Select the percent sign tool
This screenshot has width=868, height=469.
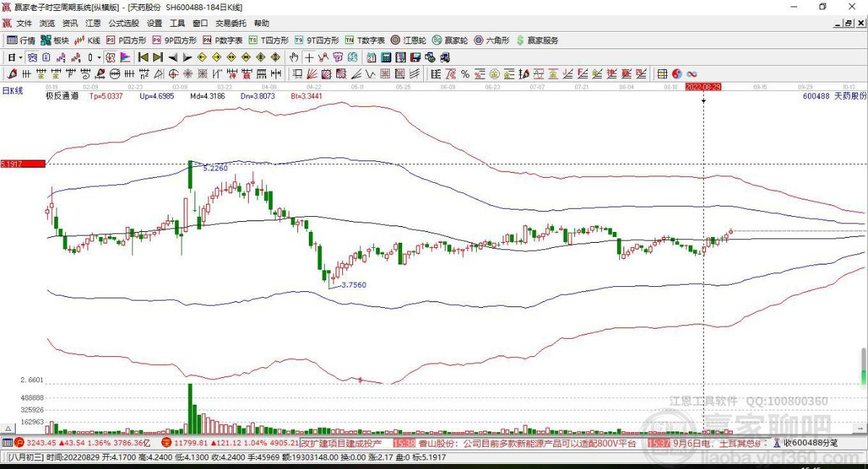click(x=465, y=74)
